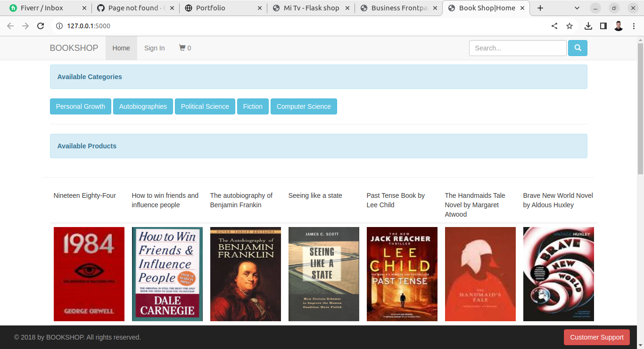Open a new browser tab

(x=540, y=8)
